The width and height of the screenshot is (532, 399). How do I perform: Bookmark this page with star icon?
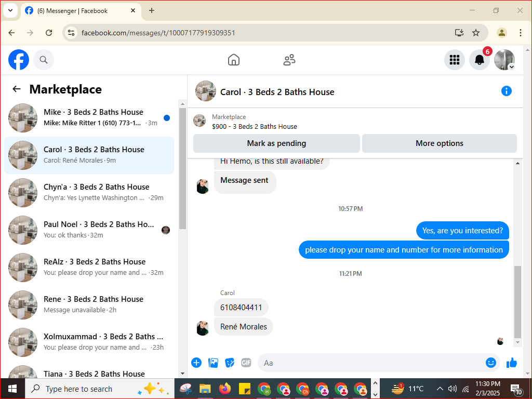(476, 33)
